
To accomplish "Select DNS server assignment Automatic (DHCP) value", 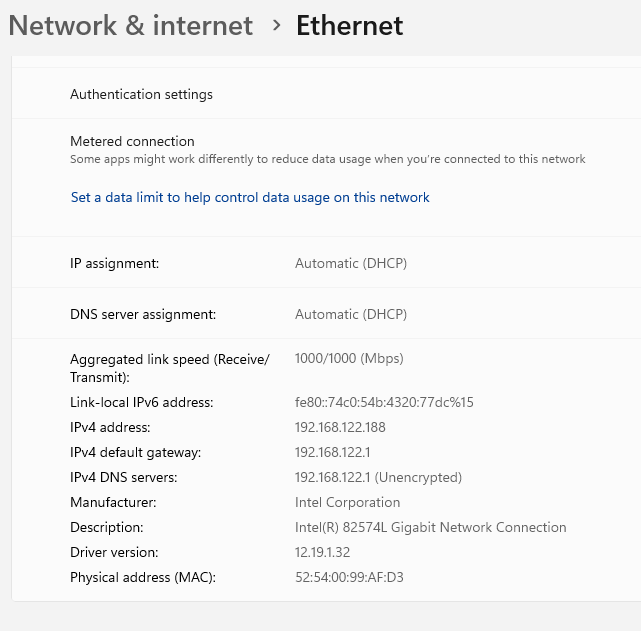I will tap(351, 314).
